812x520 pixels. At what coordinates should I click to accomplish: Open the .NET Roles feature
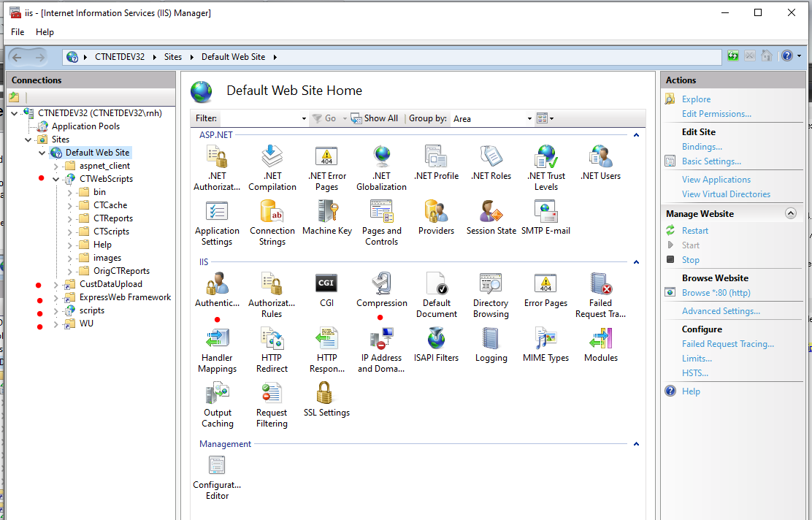491,162
